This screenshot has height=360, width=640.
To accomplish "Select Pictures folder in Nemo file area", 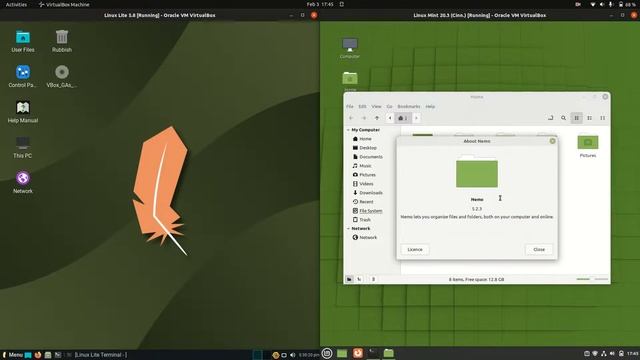I will pos(588,146).
